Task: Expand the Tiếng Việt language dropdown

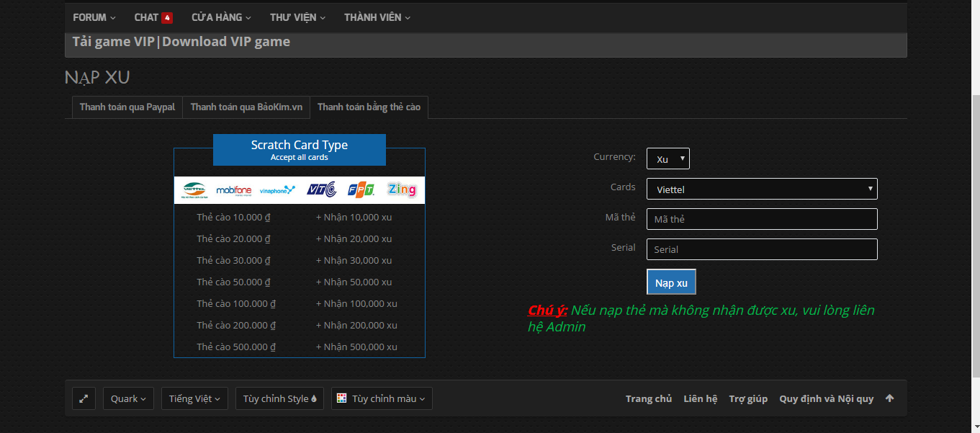Action: (x=194, y=398)
